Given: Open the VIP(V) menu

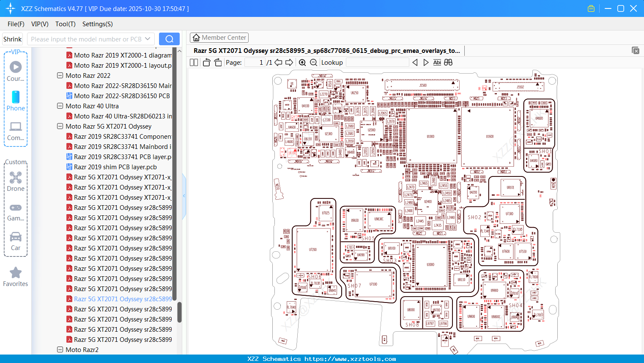Looking at the screenshot, I should point(39,24).
